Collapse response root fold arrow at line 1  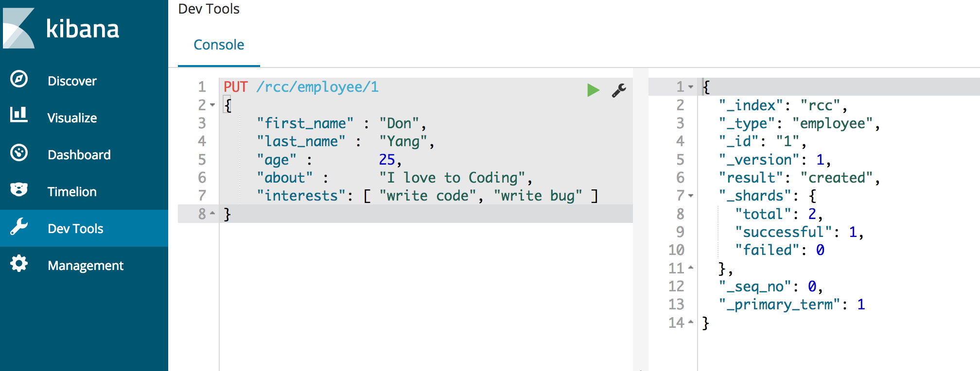pos(691,87)
